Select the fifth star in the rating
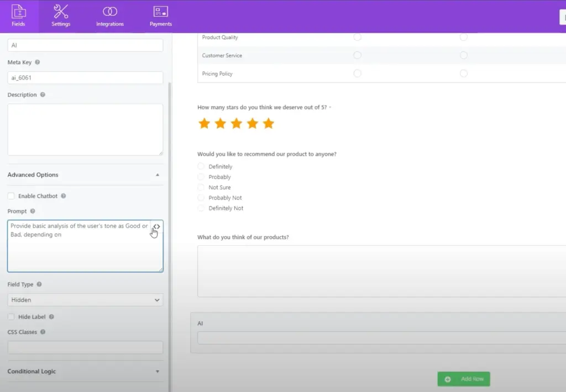Screen dimensions: 566x392 click(x=268, y=123)
